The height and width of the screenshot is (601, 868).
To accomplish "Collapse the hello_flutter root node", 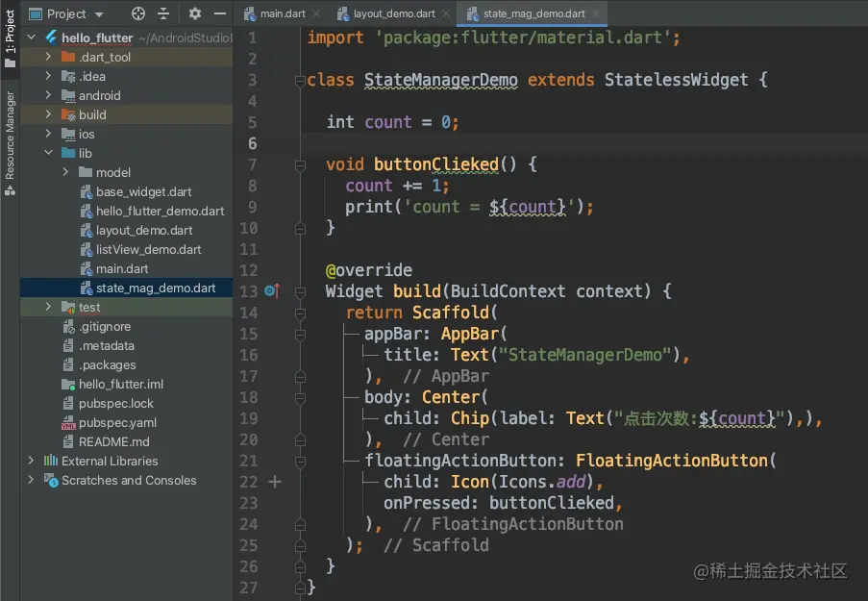I will (x=31, y=38).
